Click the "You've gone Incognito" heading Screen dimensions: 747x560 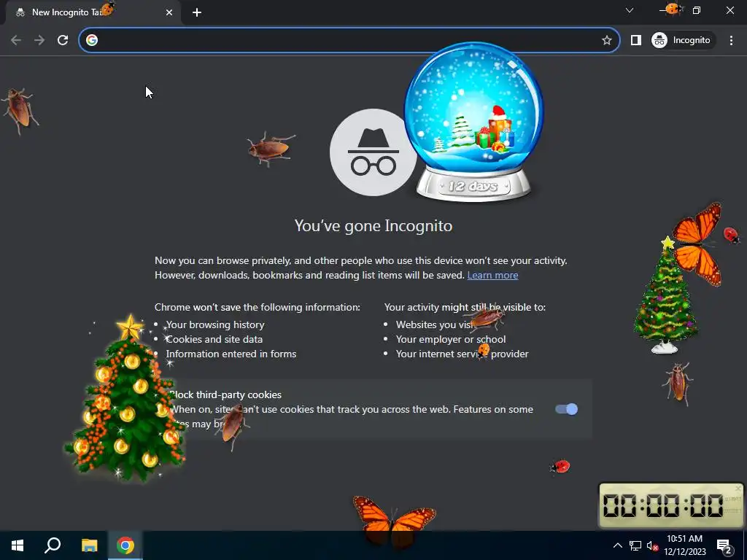[x=373, y=226]
